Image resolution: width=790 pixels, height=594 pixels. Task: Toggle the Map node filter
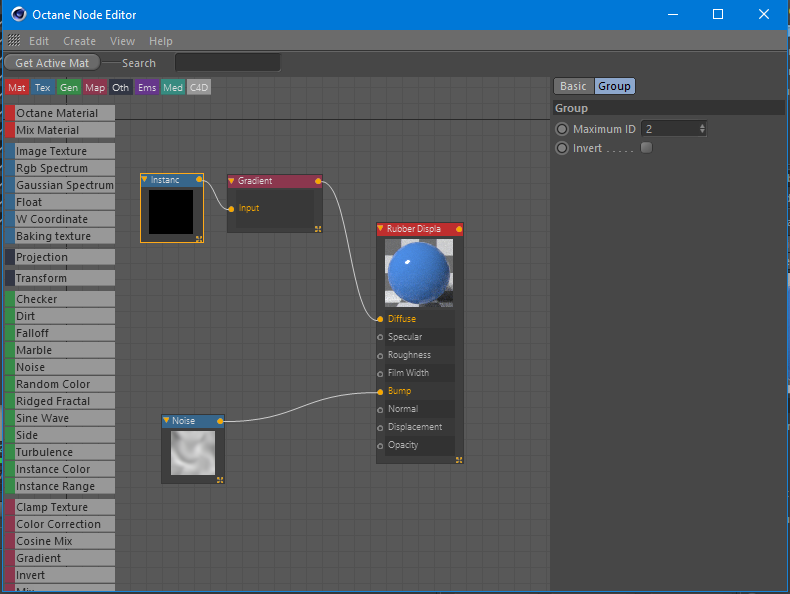point(95,88)
